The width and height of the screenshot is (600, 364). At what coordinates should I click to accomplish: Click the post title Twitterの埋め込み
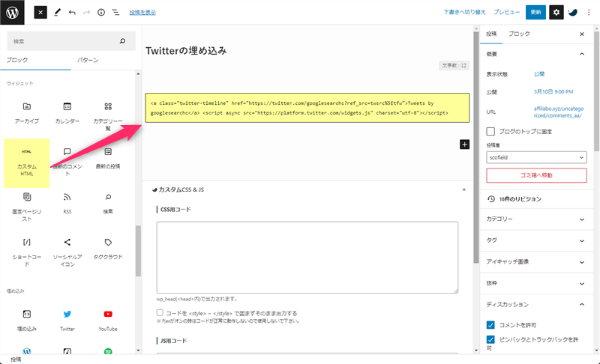pos(186,50)
